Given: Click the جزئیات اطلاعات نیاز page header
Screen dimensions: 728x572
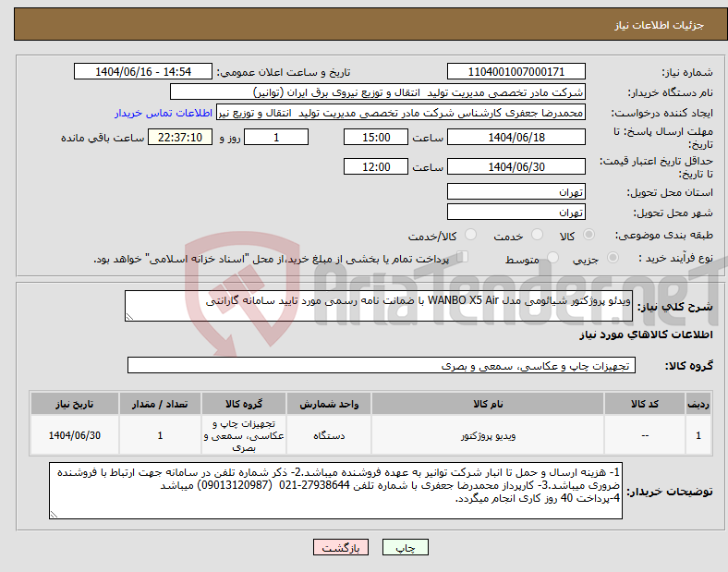Looking at the screenshot, I should [x=659, y=25].
